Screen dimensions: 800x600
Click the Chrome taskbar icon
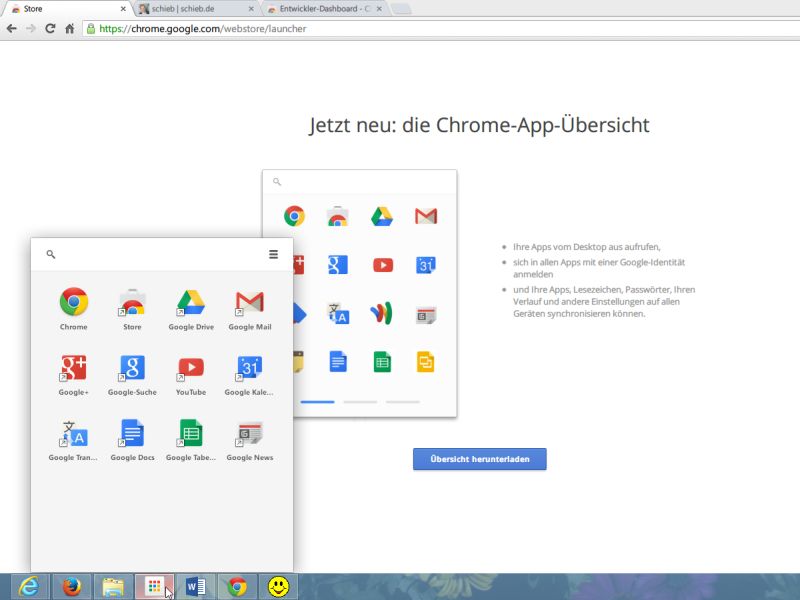[237, 587]
